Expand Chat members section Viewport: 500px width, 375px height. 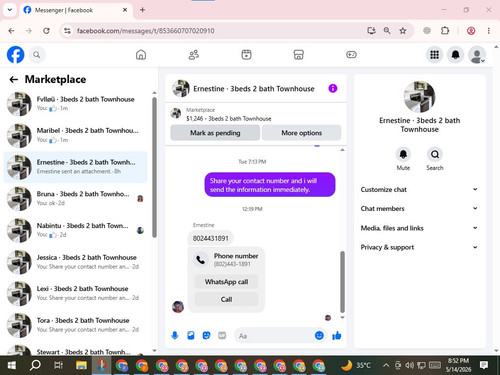(419, 208)
